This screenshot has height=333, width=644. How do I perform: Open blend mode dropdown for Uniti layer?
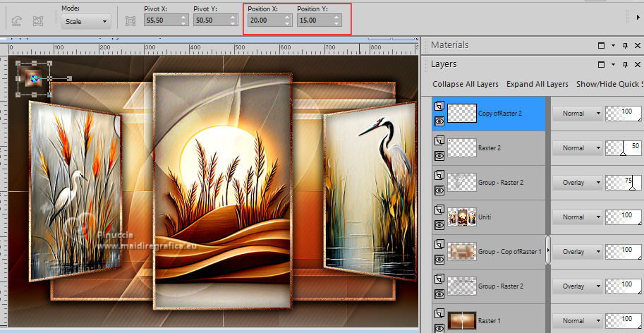coord(577,217)
